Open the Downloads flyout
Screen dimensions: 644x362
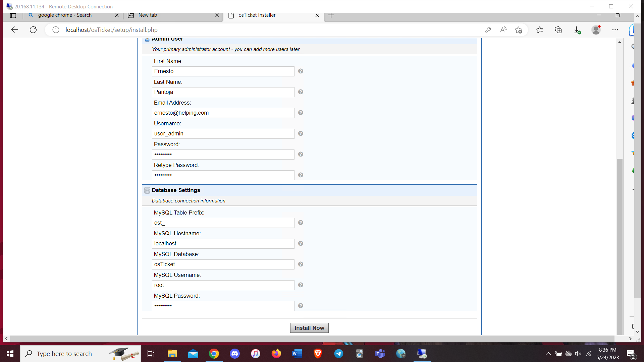(x=577, y=30)
